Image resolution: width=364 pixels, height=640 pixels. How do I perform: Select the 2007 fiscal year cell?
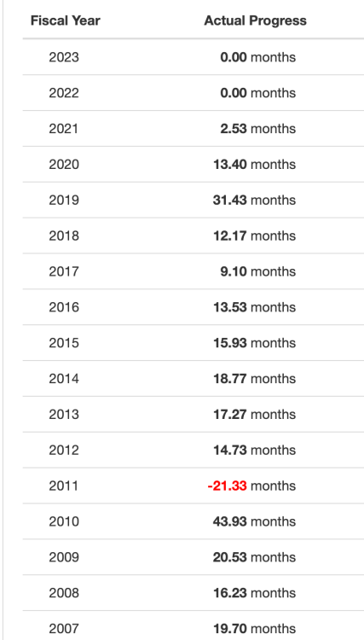[64, 629]
